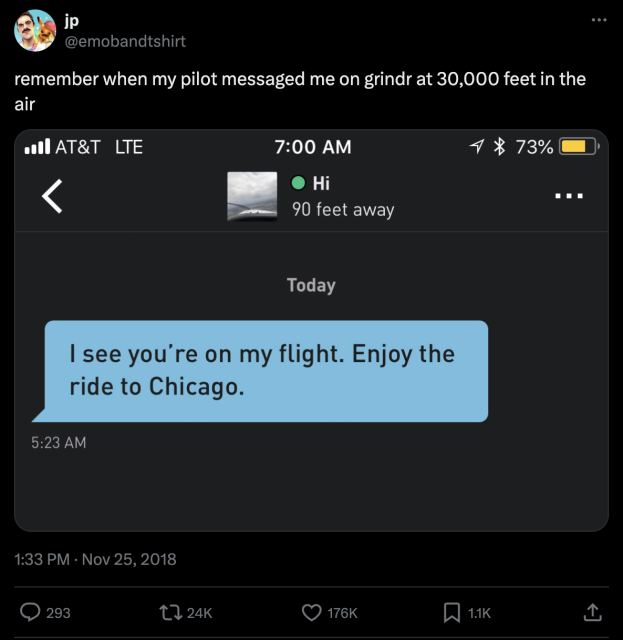Retweet this post
Image resolution: width=623 pixels, height=640 pixels.
point(172,612)
